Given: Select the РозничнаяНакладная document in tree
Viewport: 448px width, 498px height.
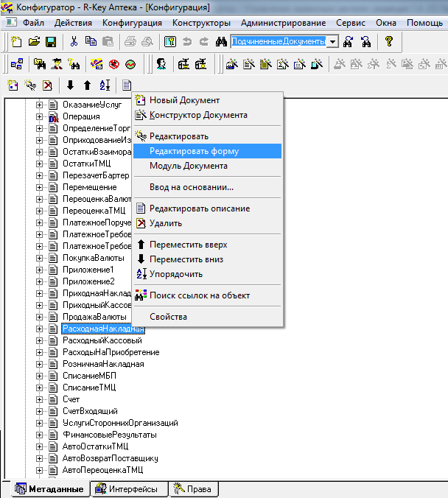Looking at the screenshot, I should tap(102, 364).
